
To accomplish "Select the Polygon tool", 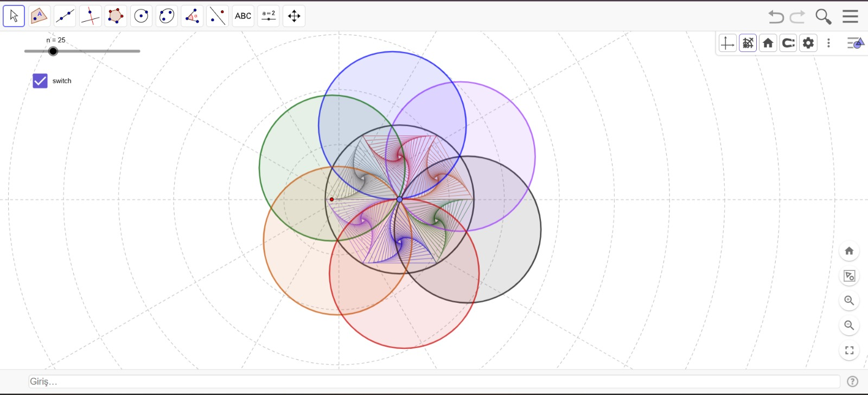I will 116,16.
